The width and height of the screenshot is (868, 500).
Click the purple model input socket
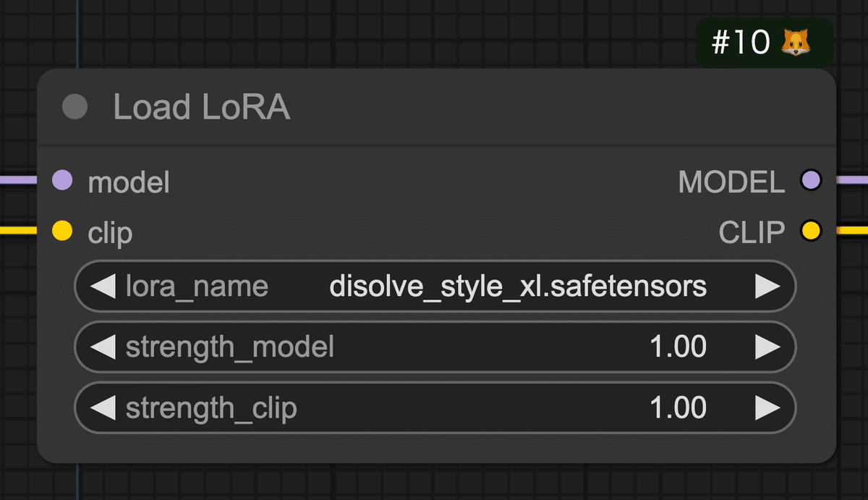[x=63, y=181]
